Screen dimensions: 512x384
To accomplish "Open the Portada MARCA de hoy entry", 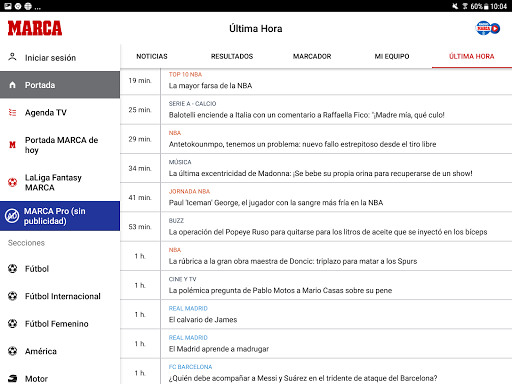I will tap(60, 145).
